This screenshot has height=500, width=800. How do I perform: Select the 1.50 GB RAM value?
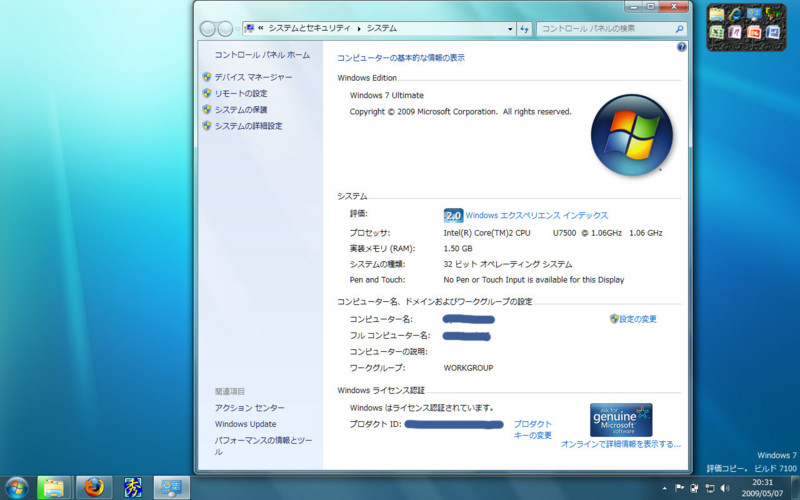[458, 249]
